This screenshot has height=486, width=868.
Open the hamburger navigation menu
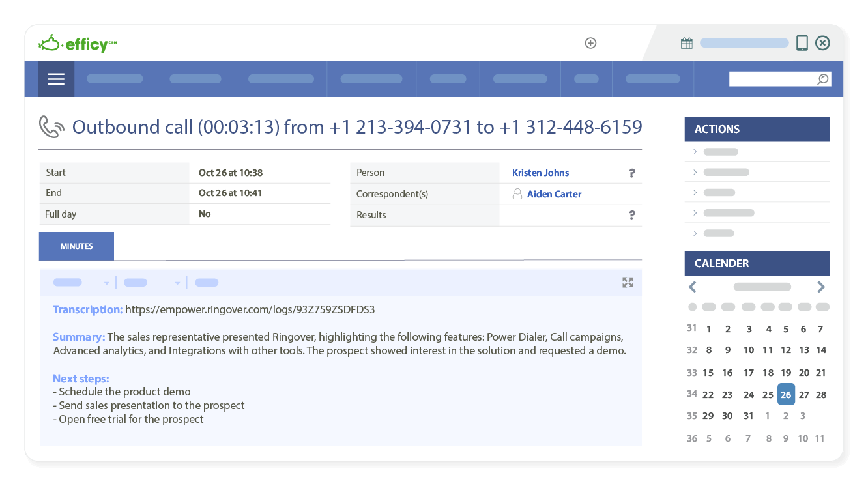tap(55, 78)
